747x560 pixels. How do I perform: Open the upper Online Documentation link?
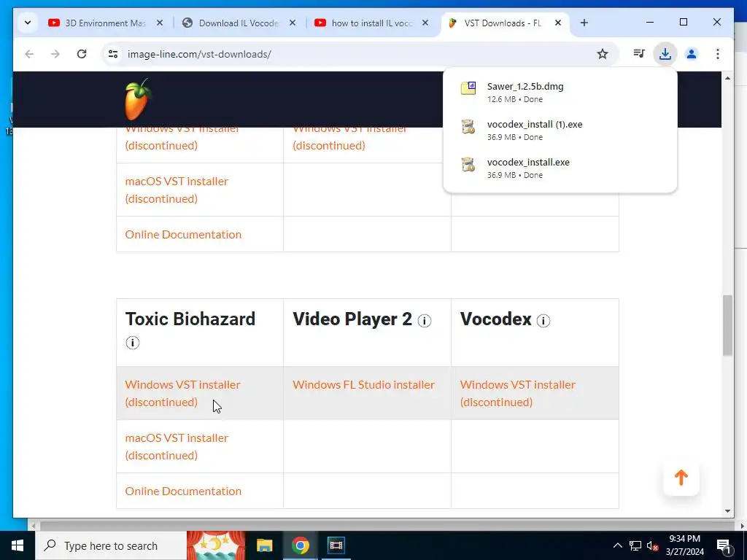tap(183, 234)
